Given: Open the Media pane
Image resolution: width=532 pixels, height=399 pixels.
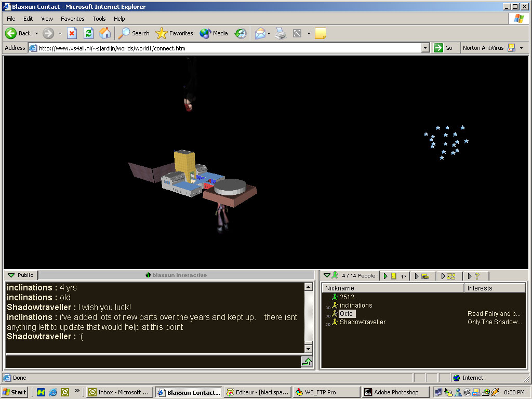Looking at the screenshot, I should pos(214,33).
